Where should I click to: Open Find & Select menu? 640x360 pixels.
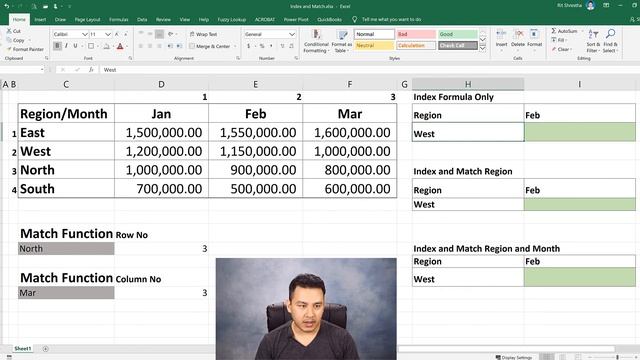(x=611, y=41)
